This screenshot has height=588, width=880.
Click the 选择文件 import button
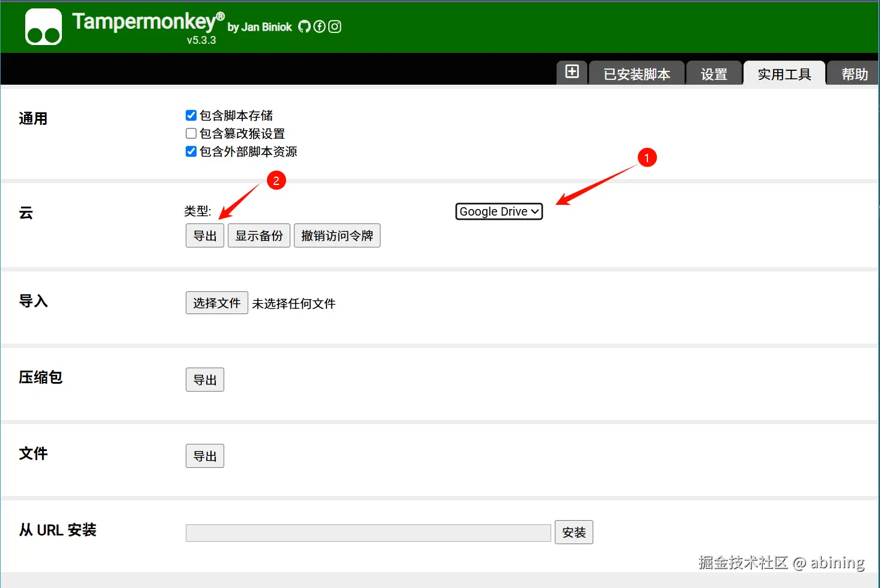click(217, 303)
